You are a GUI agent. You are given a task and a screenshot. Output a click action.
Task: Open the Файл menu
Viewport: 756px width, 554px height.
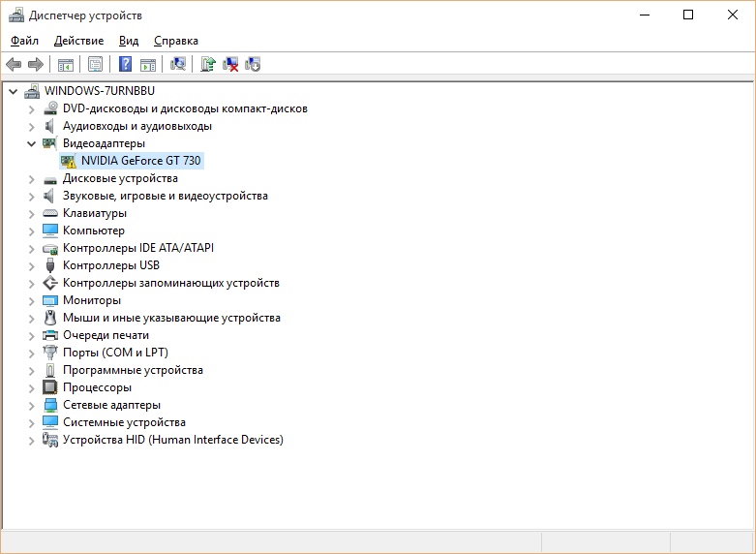(x=24, y=41)
